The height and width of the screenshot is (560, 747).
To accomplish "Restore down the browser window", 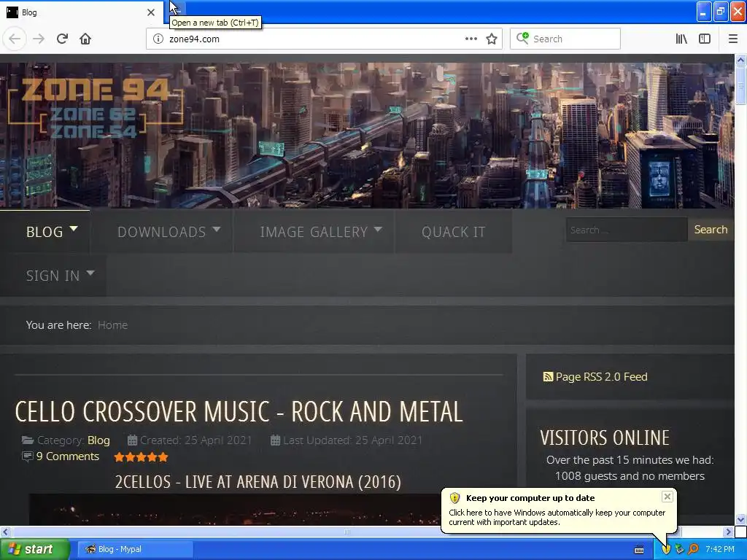I will click(x=721, y=12).
